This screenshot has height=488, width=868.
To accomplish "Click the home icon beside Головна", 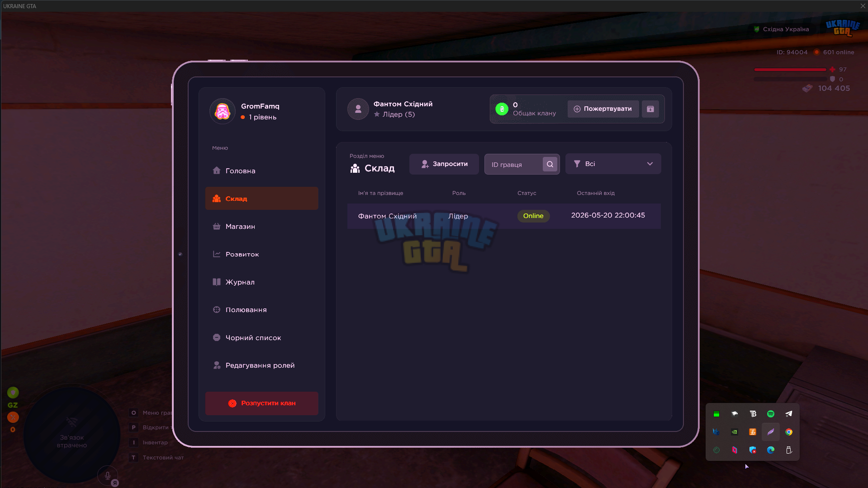I will [217, 171].
